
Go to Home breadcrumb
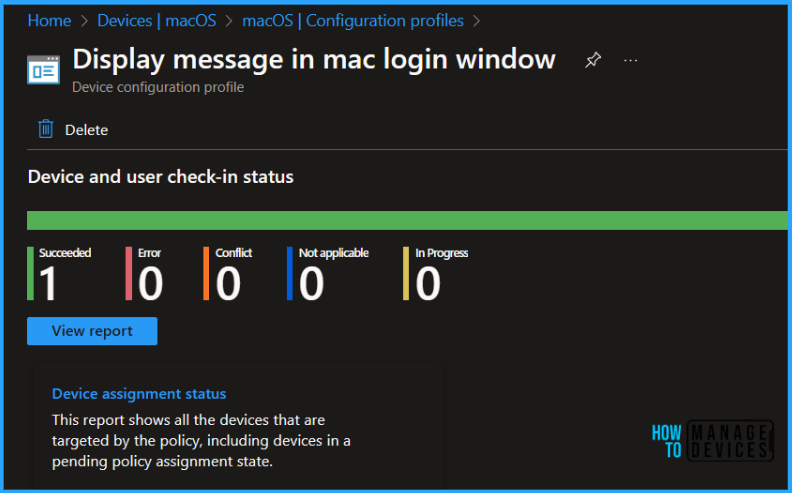click(x=50, y=21)
